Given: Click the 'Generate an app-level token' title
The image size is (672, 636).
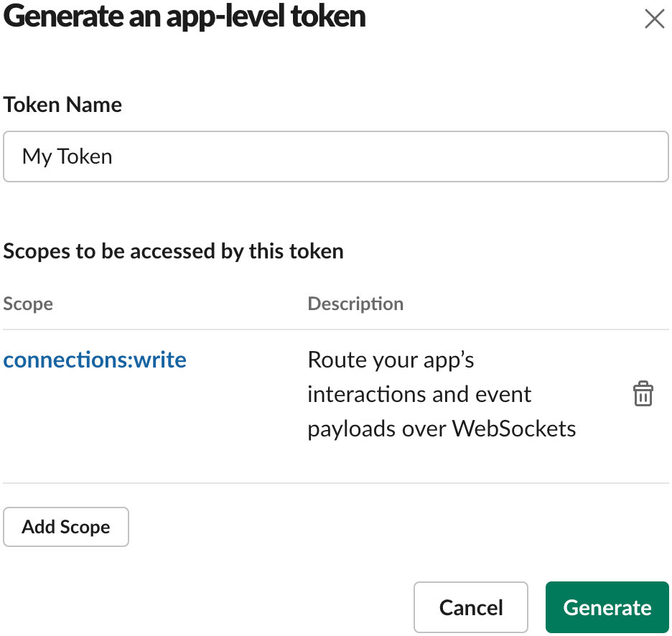Looking at the screenshot, I should tap(185, 17).
